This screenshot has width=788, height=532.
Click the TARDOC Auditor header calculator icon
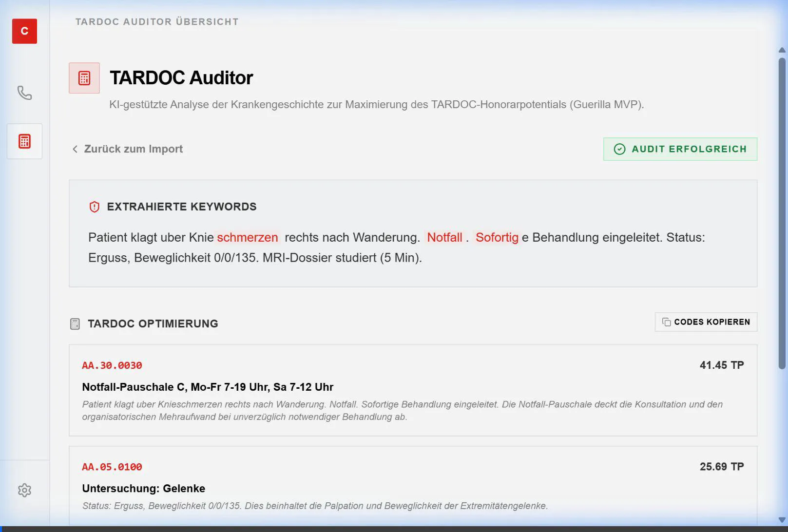point(84,77)
